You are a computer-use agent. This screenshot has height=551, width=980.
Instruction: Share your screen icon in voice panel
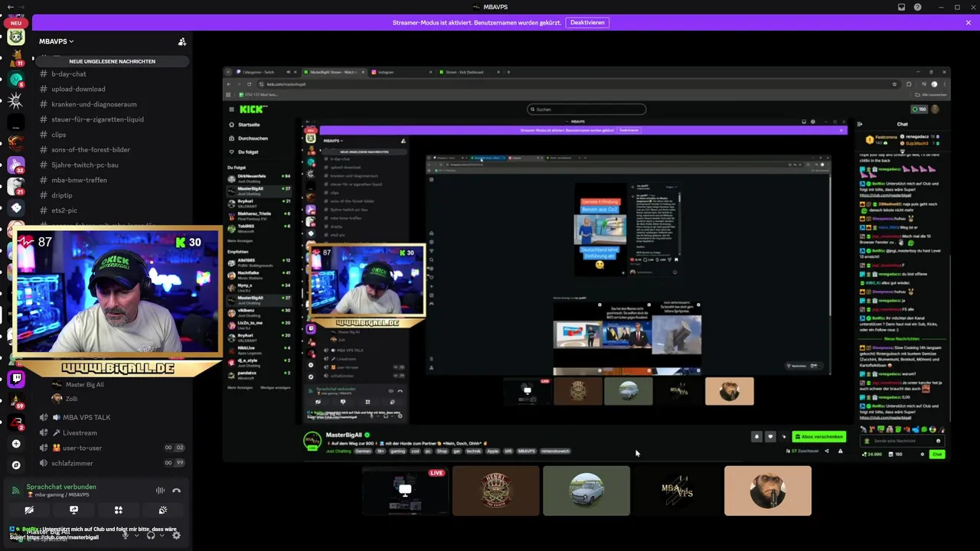tap(73, 510)
